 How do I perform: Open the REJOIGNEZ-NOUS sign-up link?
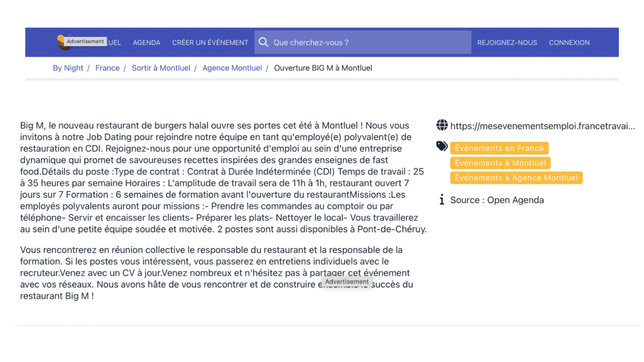pyautogui.click(x=507, y=42)
